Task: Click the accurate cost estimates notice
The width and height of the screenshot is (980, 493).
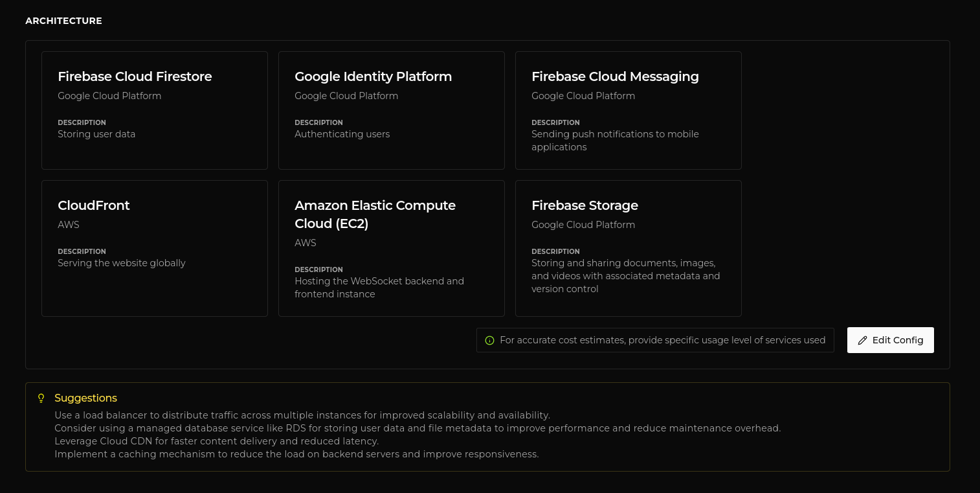Action: [x=662, y=340]
